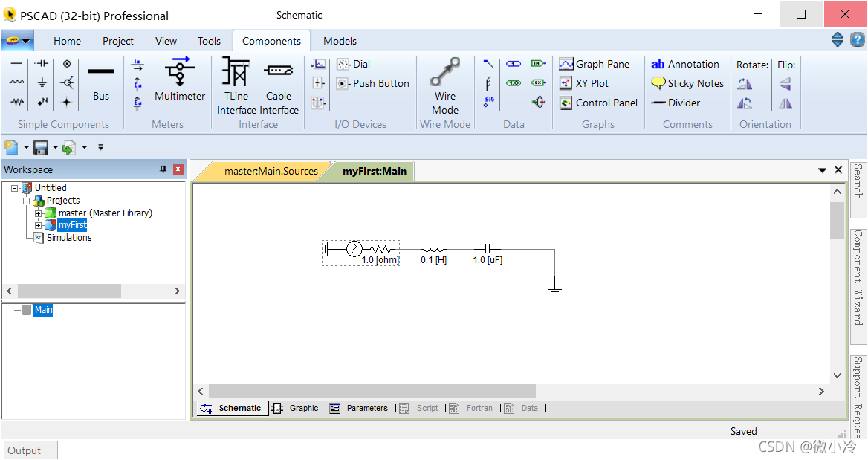Add Sticky Notes comment
This screenshot has height=460, width=868.
[687, 83]
